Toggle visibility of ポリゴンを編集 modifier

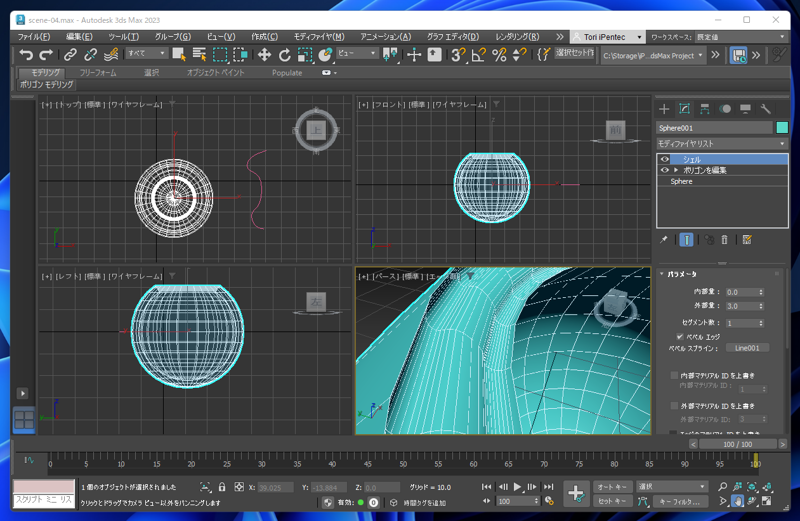[x=664, y=170]
